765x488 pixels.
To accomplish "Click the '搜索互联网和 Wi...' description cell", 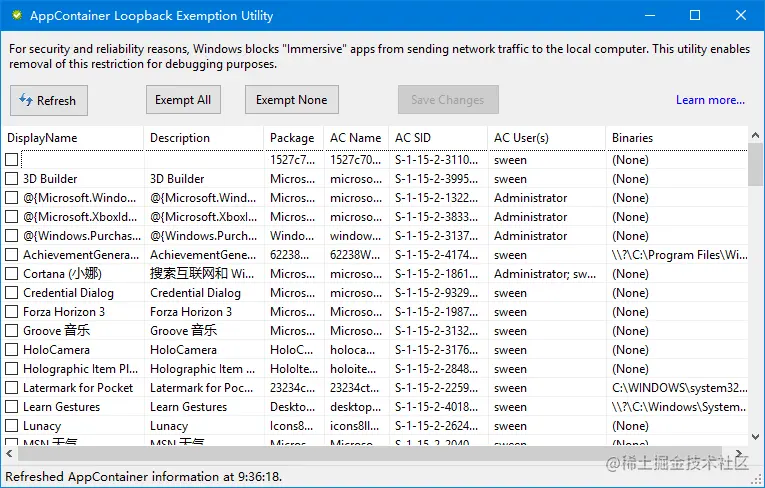I will (x=202, y=274).
